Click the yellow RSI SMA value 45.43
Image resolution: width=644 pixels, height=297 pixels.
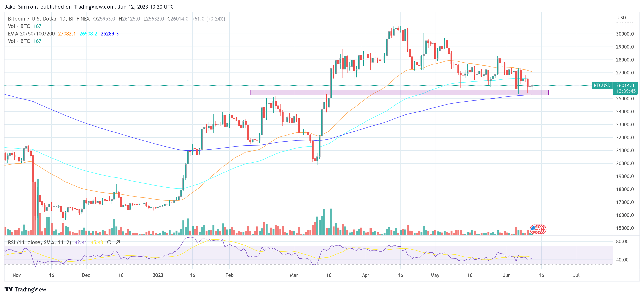tap(97, 242)
